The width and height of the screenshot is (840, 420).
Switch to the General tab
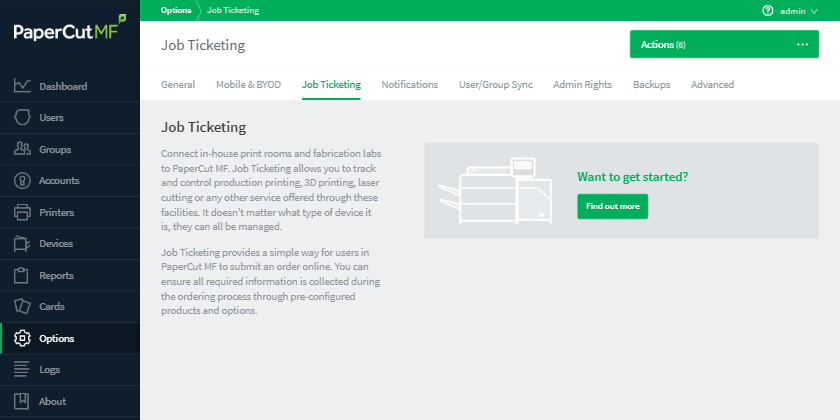178,84
